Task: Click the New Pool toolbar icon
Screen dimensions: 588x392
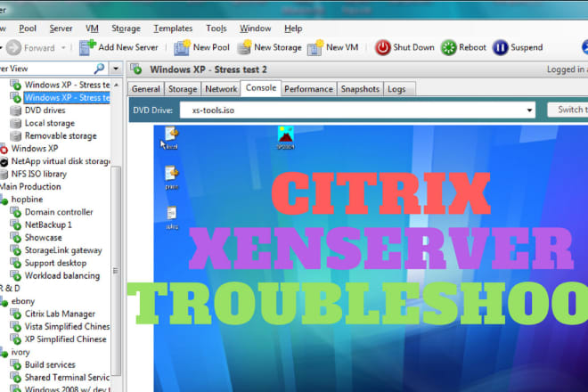Action: pos(183,47)
